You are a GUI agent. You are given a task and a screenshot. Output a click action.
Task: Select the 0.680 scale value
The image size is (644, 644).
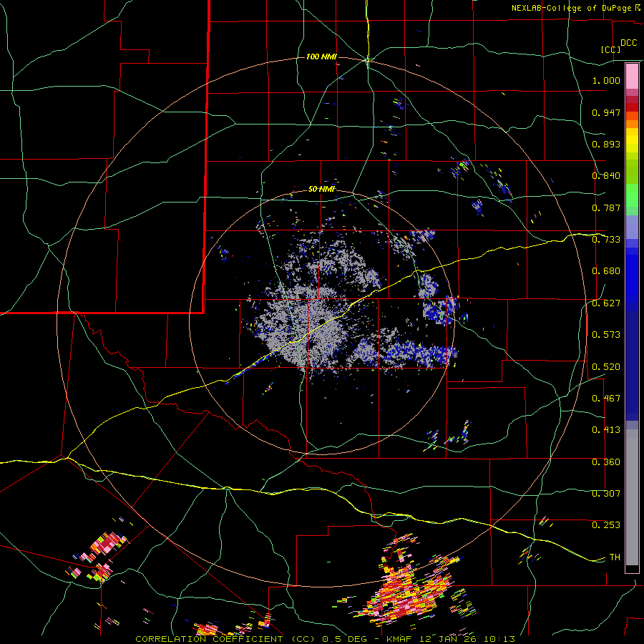point(606,271)
